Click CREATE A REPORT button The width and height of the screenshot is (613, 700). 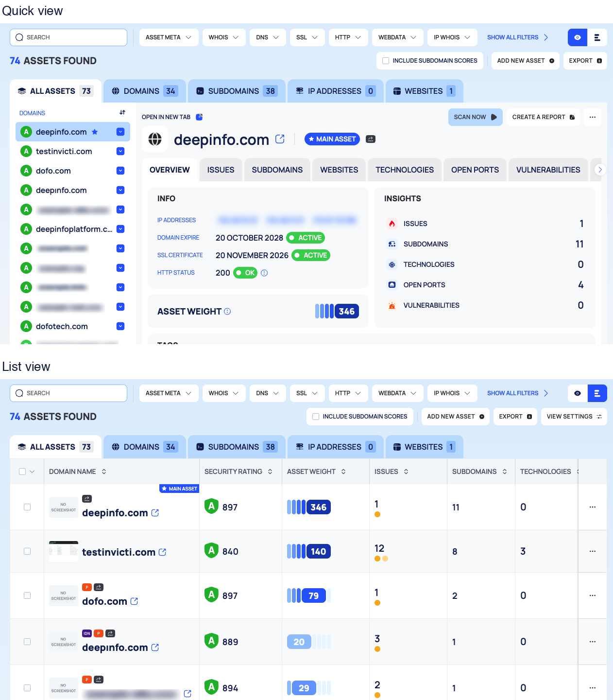point(544,117)
